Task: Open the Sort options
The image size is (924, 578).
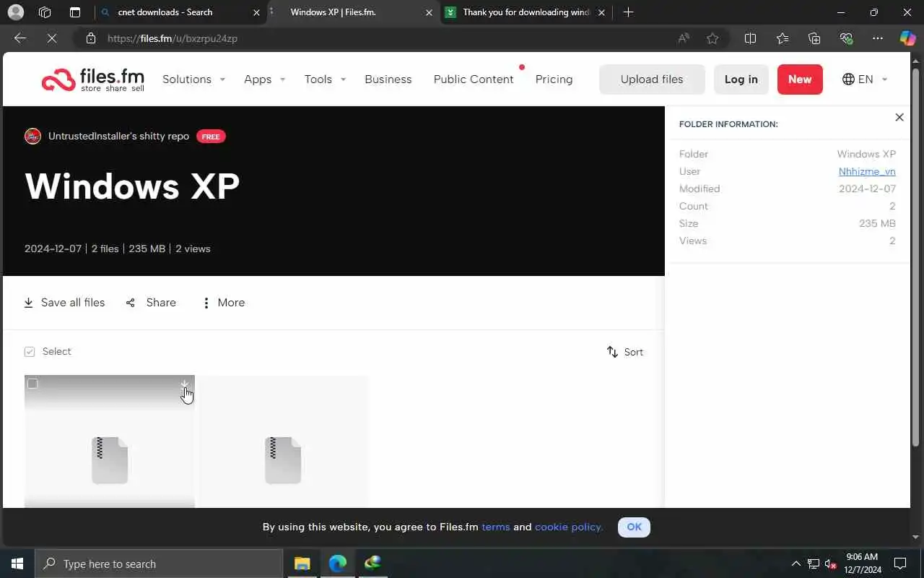Action: pos(624,352)
